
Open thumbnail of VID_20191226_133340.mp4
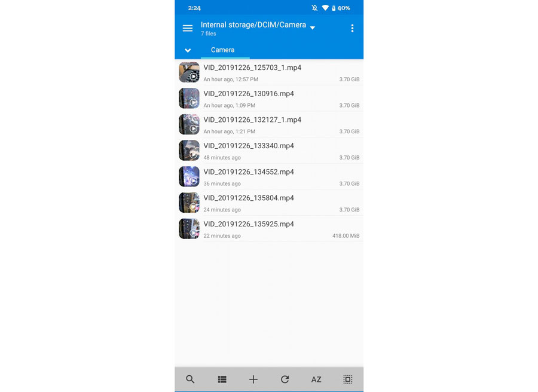tap(189, 151)
